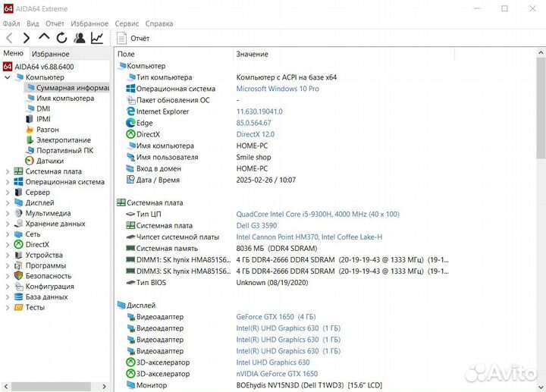Click the База данных icon in tree
The image size is (546, 392).
[x=18, y=296]
